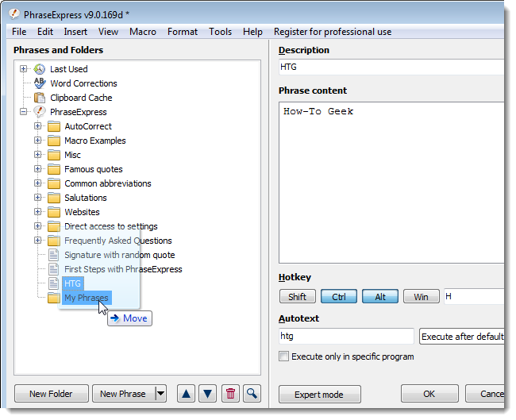The image size is (516, 420).
Task: Open the Help menu
Action: [x=252, y=32]
